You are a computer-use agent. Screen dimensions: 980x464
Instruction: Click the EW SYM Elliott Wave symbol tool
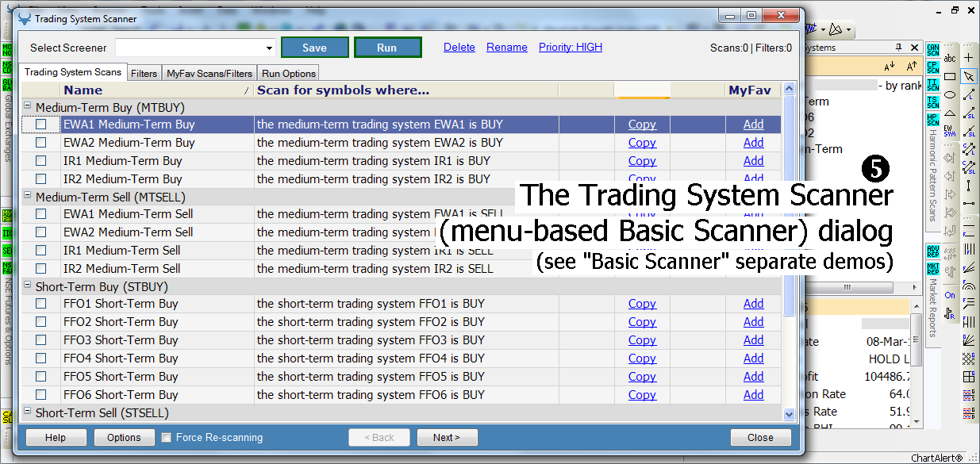click(x=949, y=131)
